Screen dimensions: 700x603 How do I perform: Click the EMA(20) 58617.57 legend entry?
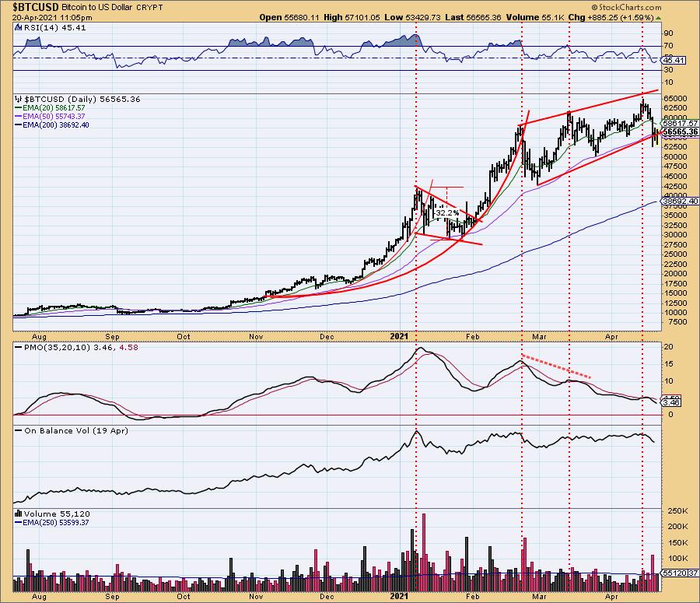pos(50,107)
